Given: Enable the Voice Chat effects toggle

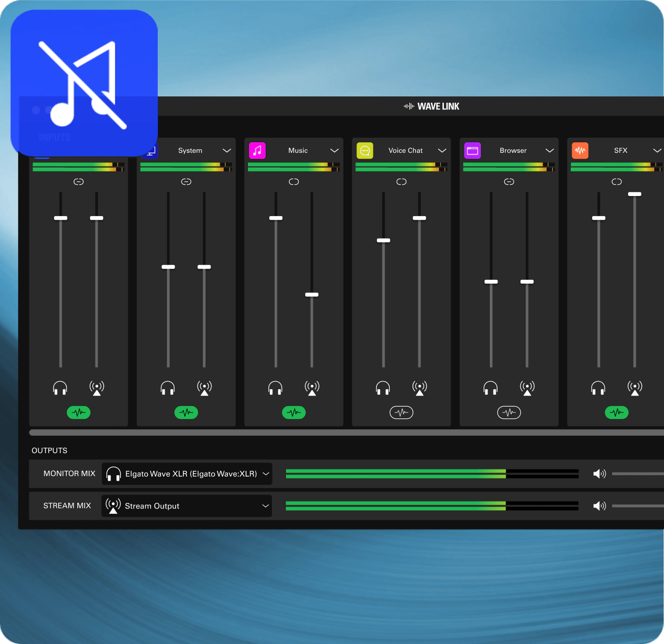Looking at the screenshot, I should [401, 413].
